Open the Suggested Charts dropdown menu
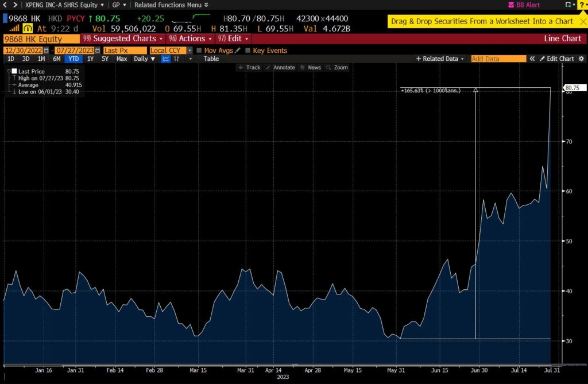 click(125, 38)
